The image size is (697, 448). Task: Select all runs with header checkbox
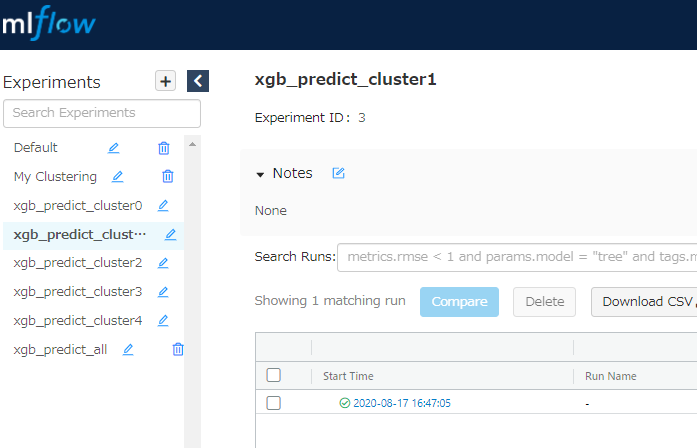(273, 375)
